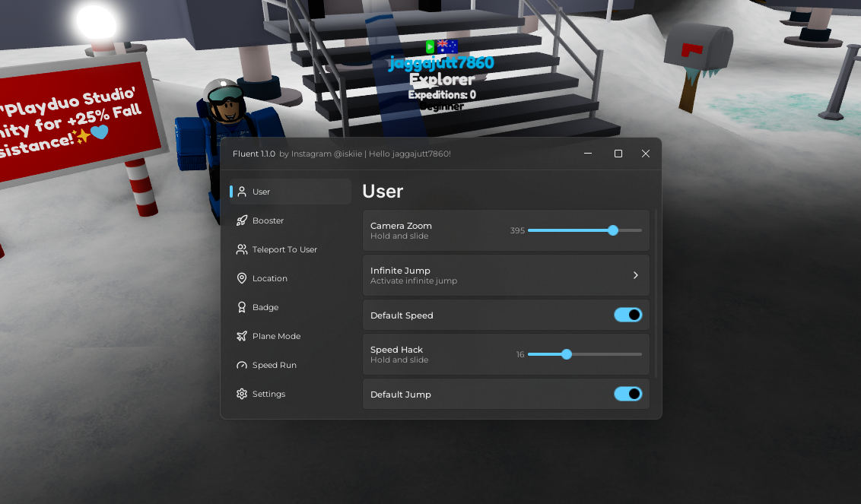The image size is (861, 504).
Task: Open the Plane Mode tab label
Action: pyautogui.click(x=276, y=336)
